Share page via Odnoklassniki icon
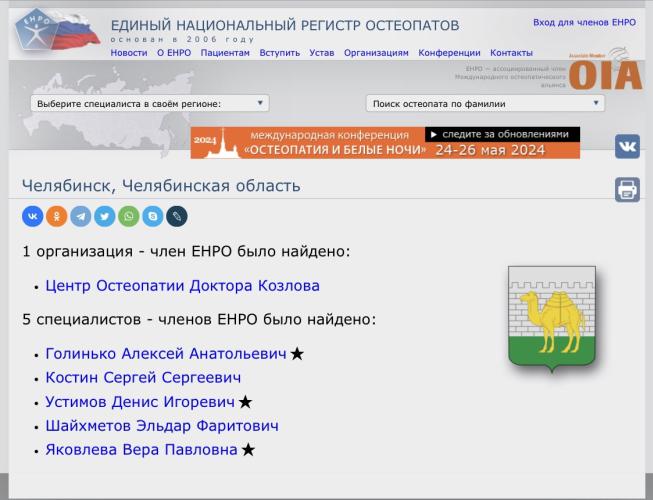Image resolution: width=653 pixels, height=500 pixels. [x=57, y=216]
